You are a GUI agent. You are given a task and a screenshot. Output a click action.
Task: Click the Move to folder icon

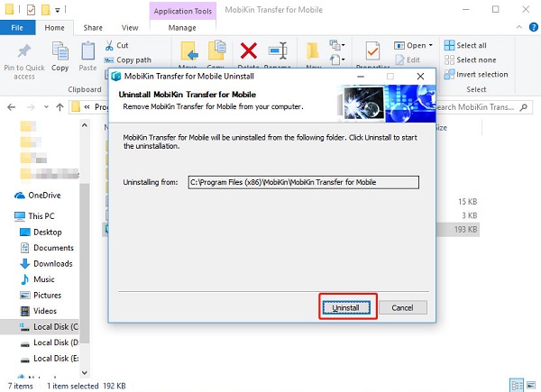pyautogui.click(x=189, y=52)
